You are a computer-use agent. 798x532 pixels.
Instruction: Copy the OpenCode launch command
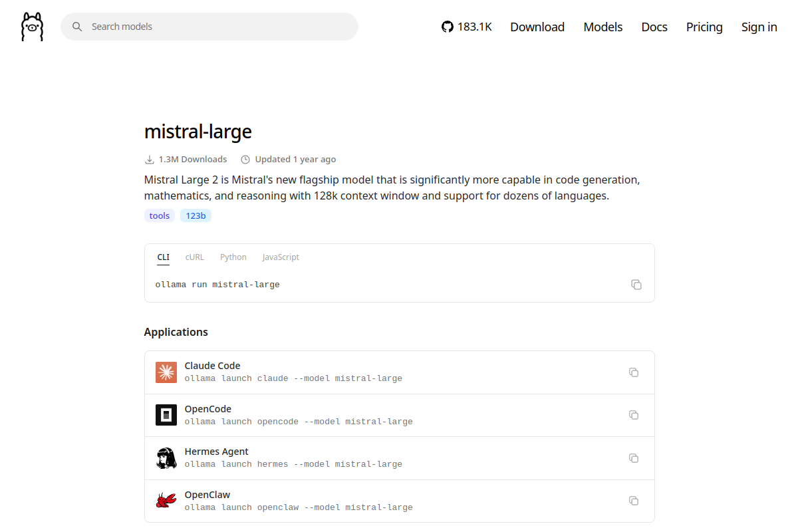click(x=634, y=415)
